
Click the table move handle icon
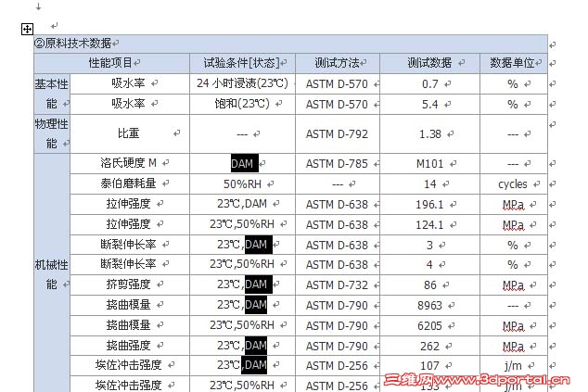click(28, 29)
